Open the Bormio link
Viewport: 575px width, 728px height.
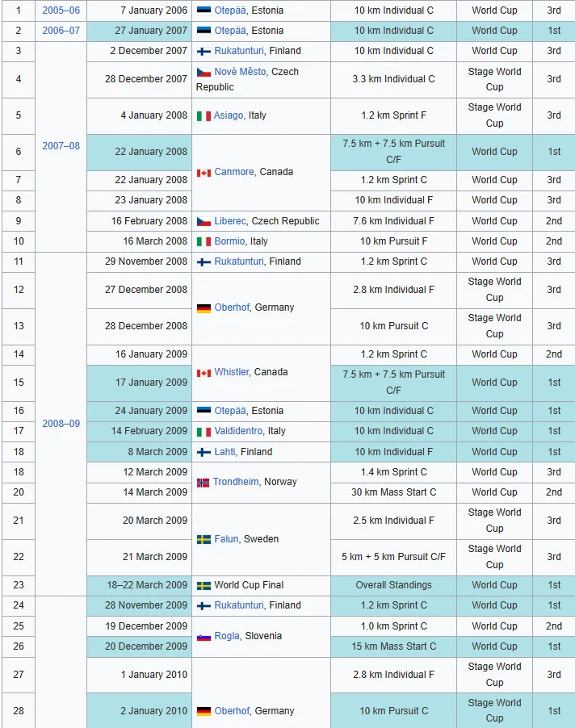coord(229,241)
